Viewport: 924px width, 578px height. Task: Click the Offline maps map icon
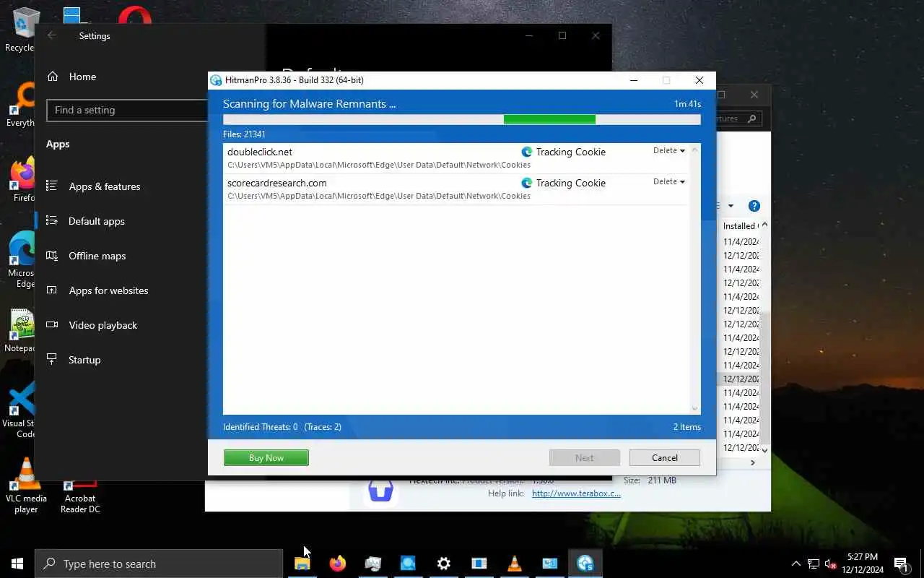(x=52, y=255)
